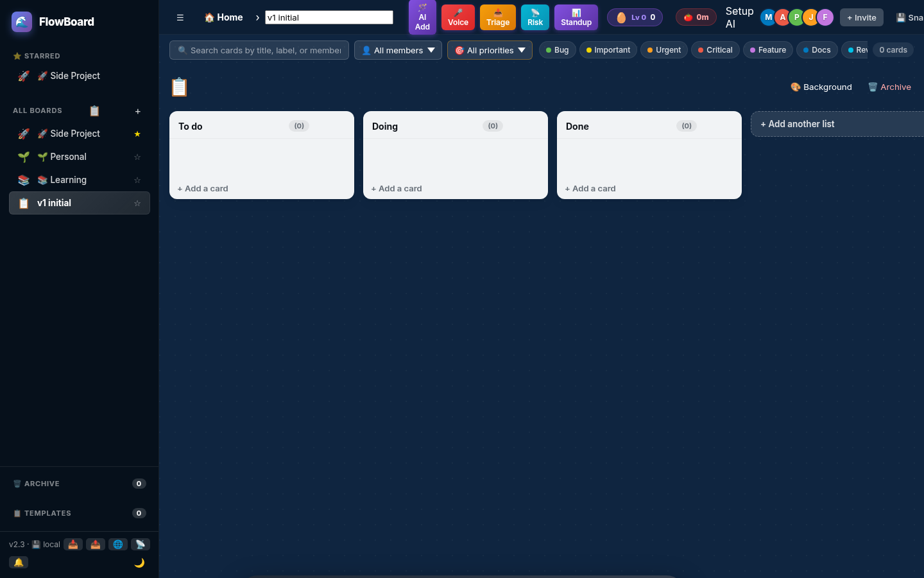Click Add another list
Image resolution: width=924 pixels, height=578 pixels.
[x=837, y=124]
